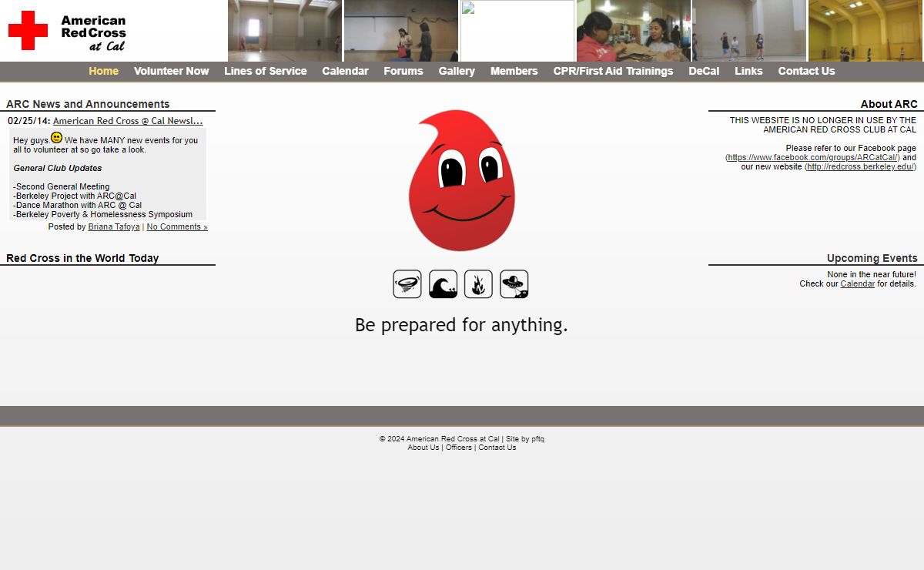The image size is (924, 570).
Task: Open the banner photo of two people standing
Action: [x=401, y=31]
